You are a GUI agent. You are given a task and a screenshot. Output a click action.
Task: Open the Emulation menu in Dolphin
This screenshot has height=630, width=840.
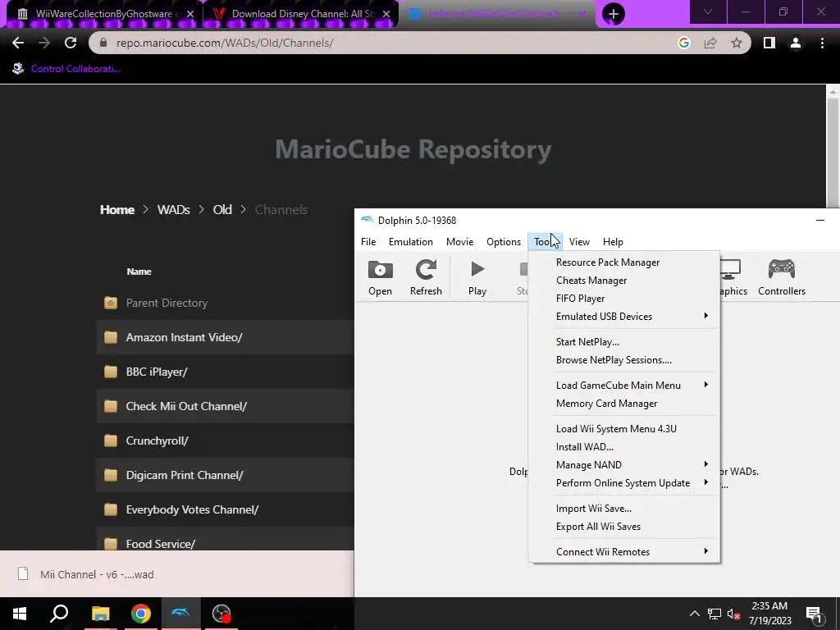411,242
